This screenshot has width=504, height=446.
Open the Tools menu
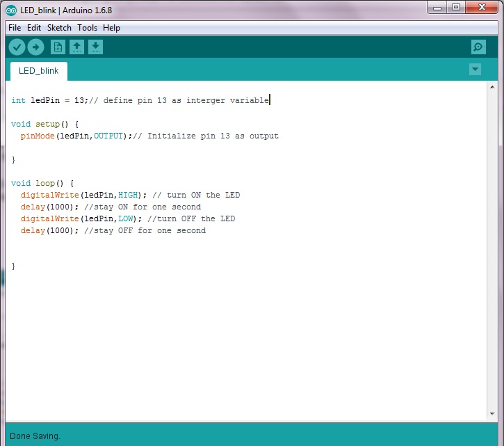tap(87, 28)
